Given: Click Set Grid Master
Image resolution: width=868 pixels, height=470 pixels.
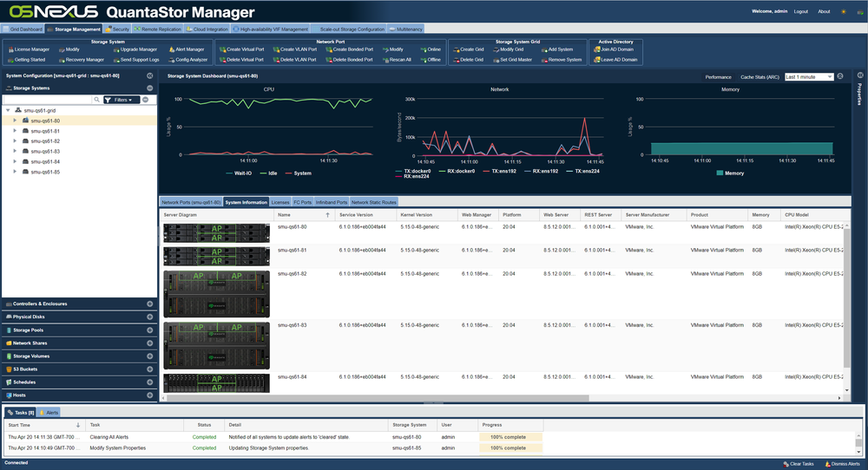Looking at the screenshot, I should (x=512, y=60).
